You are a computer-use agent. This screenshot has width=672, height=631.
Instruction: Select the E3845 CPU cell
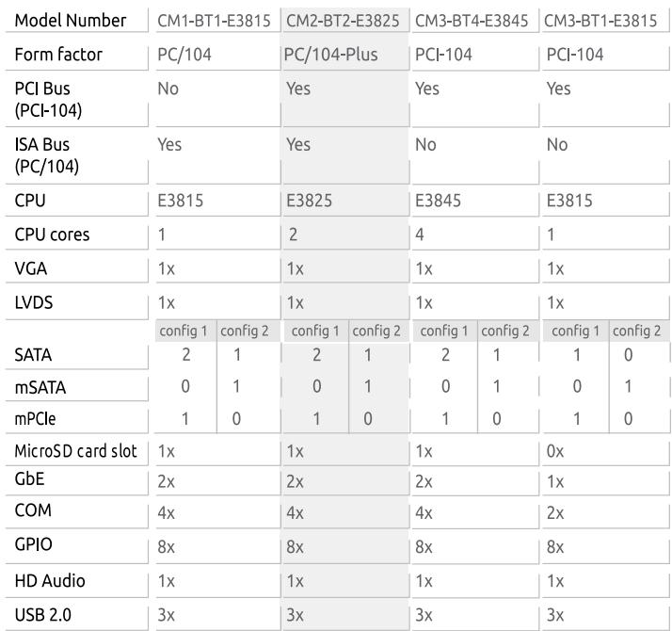pos(438,201)
